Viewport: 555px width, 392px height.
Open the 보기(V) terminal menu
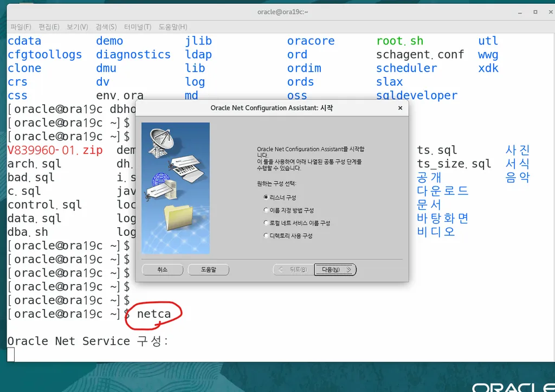click(77, 27)
